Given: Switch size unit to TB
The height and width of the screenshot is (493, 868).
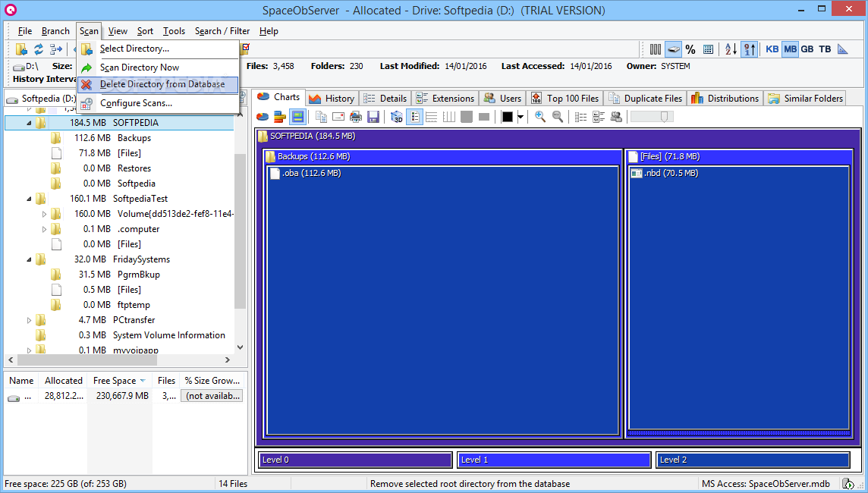Looking at the screenshot, I should tap(825, 49).
